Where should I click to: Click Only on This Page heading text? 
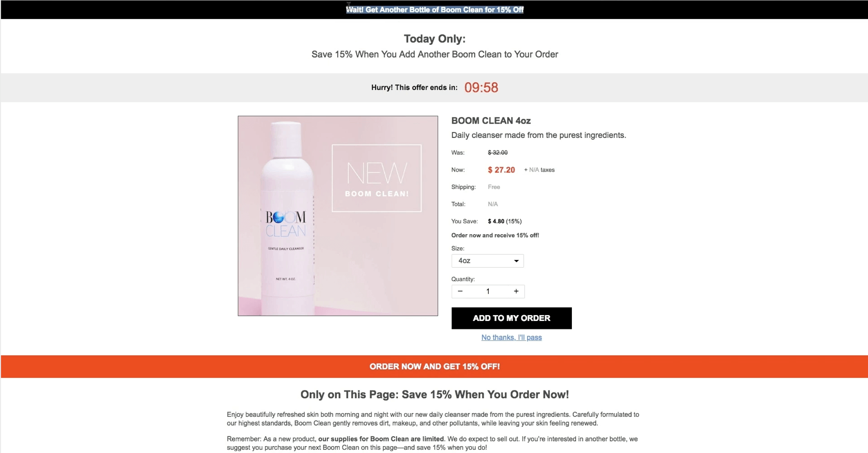[x=435, y=395]
